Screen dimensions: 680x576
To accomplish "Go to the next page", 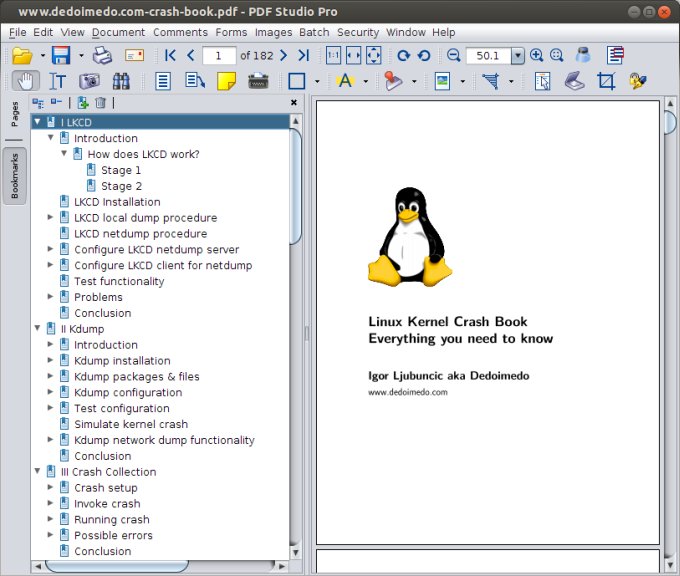I will tap(284, 56).
